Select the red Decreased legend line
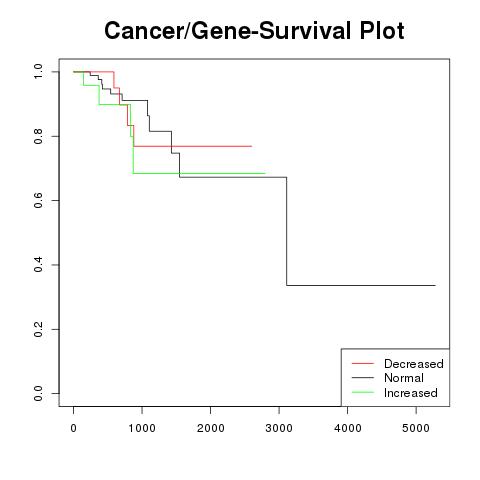Screen dimensions: 480x480 tap(363, 363)
